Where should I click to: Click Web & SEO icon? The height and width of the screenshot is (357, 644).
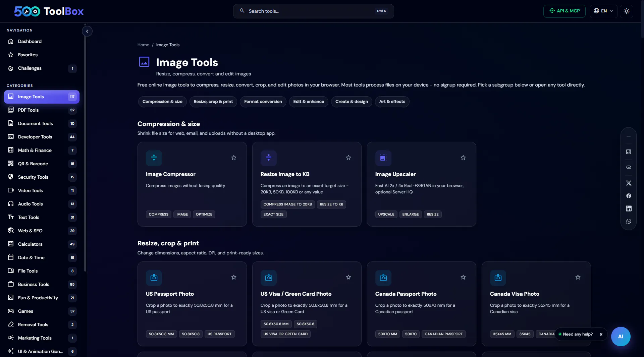[11, 231]
